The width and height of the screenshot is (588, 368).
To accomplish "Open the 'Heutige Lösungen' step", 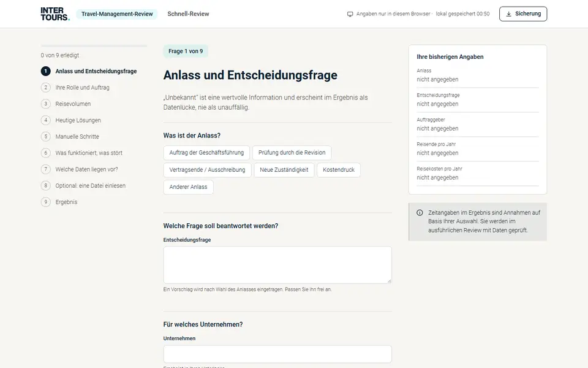I will click(78, 120).
